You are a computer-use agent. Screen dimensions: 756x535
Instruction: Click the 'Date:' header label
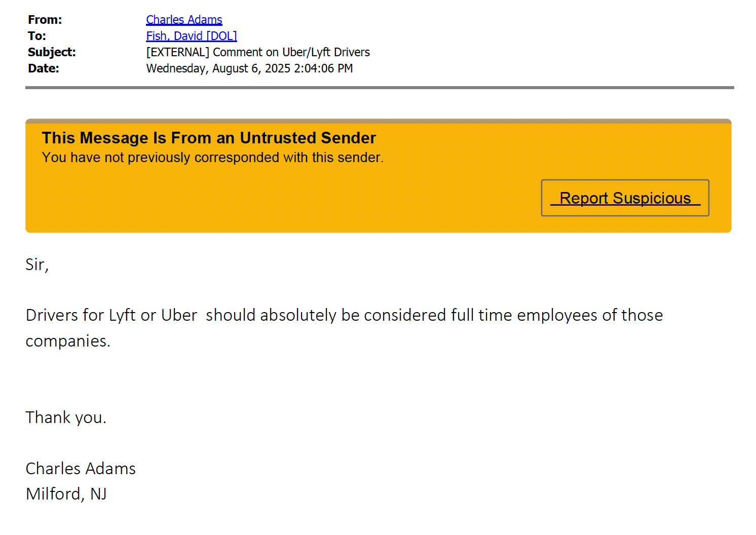[x=44, y=68]
